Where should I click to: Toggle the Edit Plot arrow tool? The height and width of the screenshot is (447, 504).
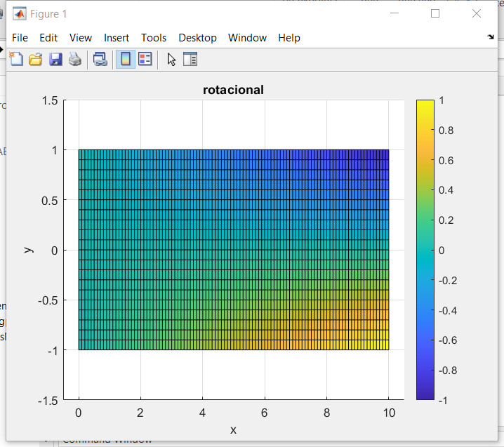[171, 60]
